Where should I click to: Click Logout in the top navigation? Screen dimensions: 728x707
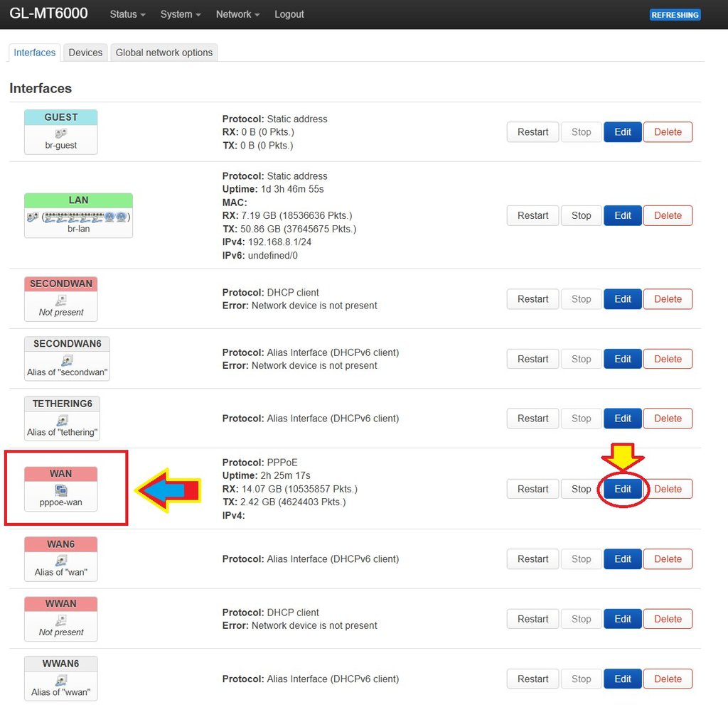(289, 14)
